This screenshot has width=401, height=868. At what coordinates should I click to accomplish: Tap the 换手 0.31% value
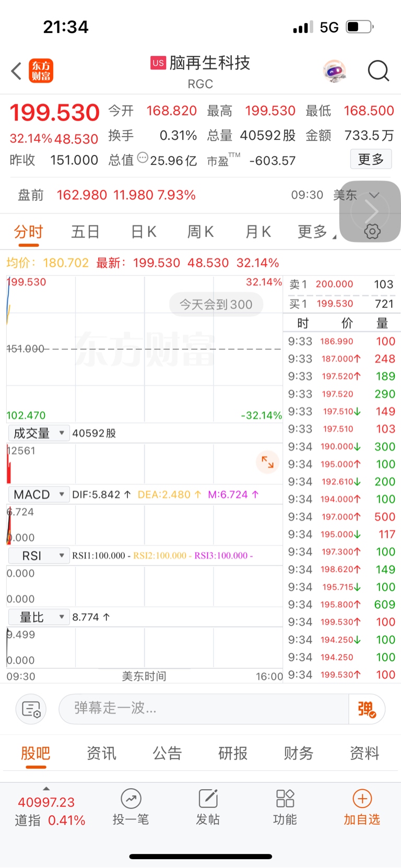[178, 136]
